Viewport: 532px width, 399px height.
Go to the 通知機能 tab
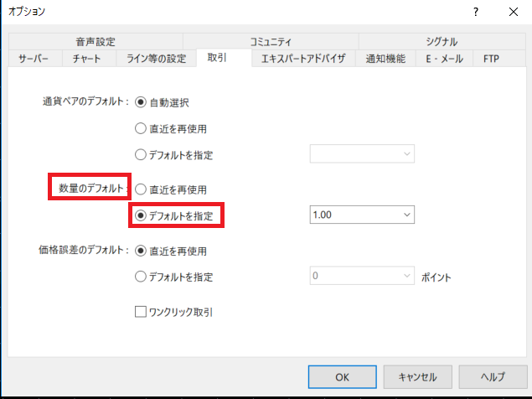pyautogui.click(x=385, y=59)
